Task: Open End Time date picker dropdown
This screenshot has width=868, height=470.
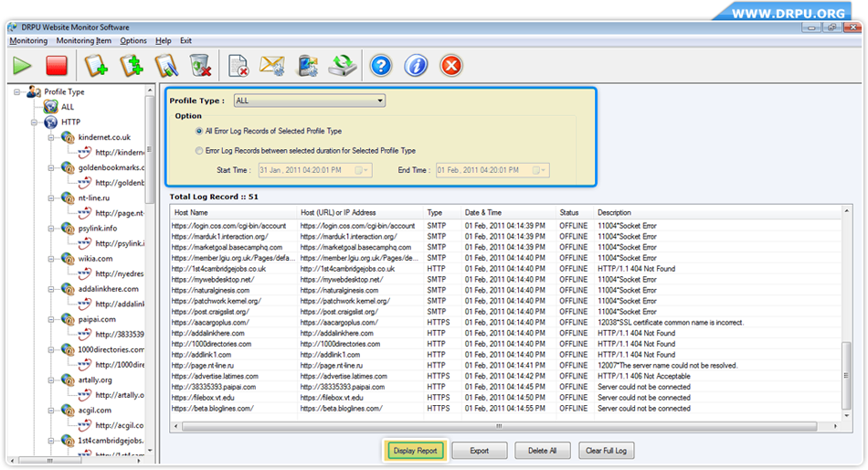Action: click(540, 170)
